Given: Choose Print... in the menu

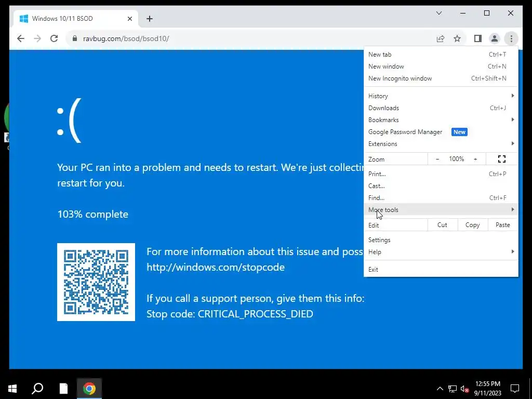Looking at the screenshot, I should tap(441, 174).
